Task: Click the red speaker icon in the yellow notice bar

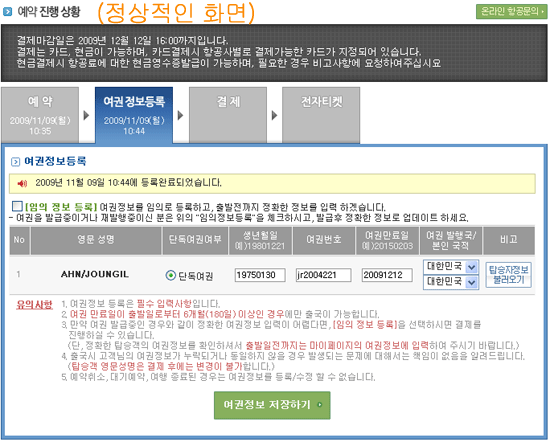Action: tap(22, 183)
